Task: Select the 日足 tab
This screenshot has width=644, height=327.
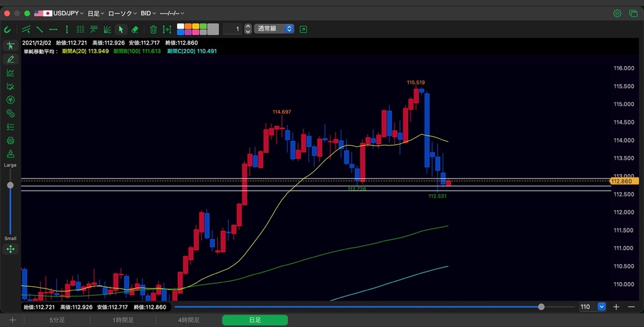Action: pos(255,320)
